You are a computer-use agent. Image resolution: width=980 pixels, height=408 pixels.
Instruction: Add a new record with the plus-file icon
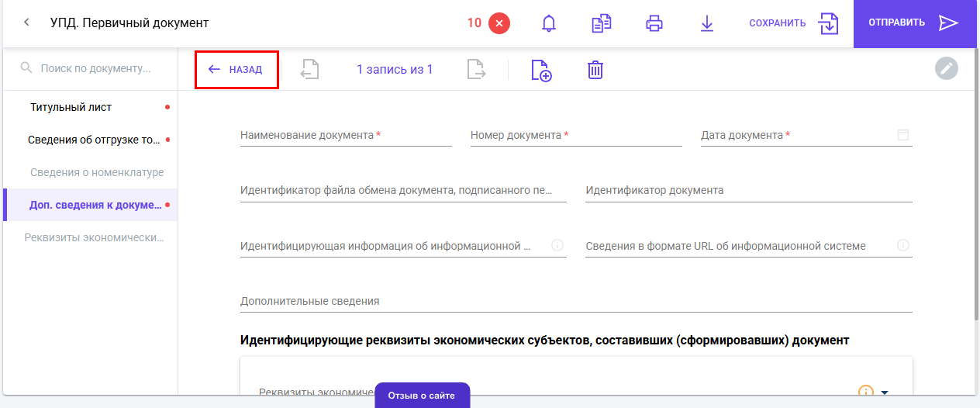(541, 70)
